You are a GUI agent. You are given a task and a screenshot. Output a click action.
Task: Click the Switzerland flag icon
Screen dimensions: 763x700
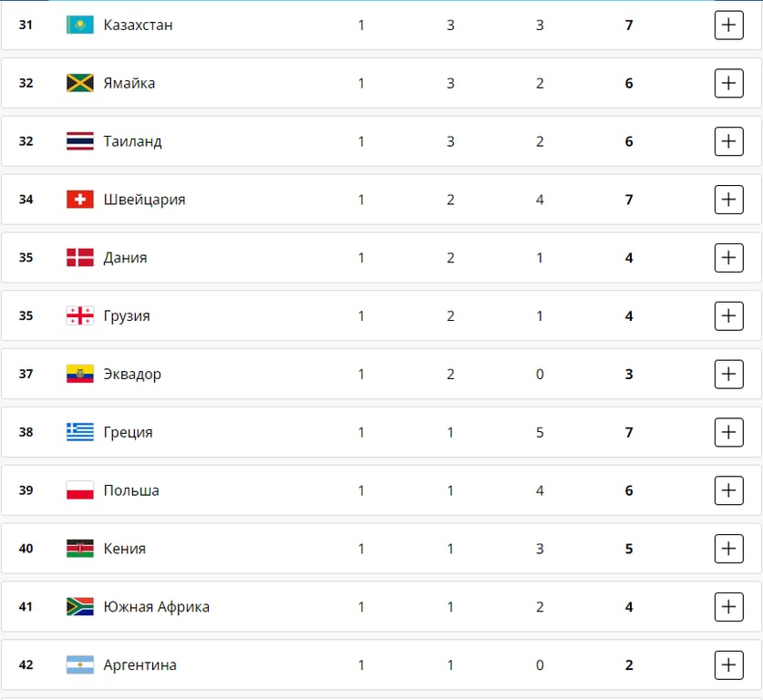coord(80,200)
